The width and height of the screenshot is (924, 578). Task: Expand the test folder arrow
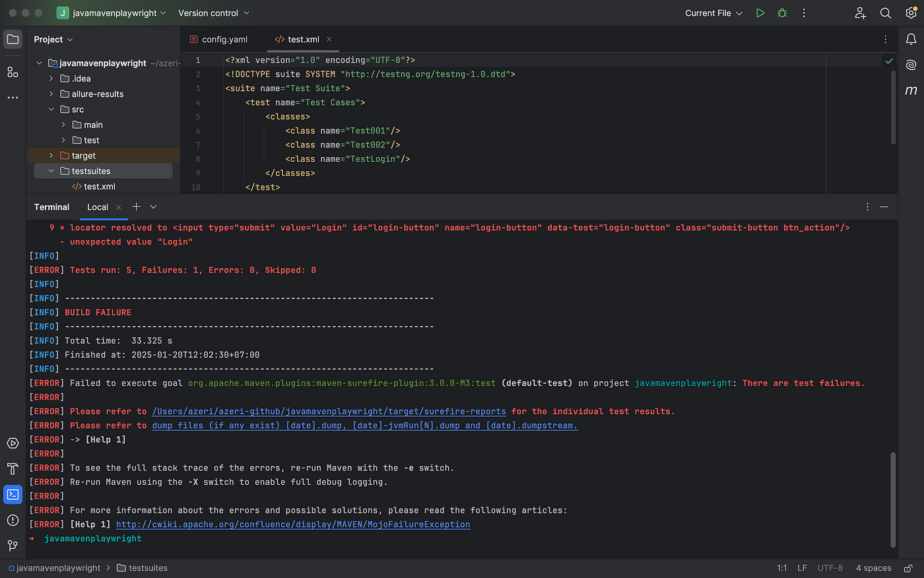coord(63,140)
